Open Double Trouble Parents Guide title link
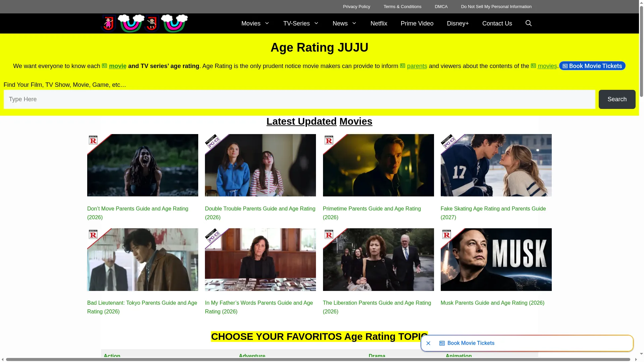The height and width of the screenshot is (362, 644). tap(260, 213)
